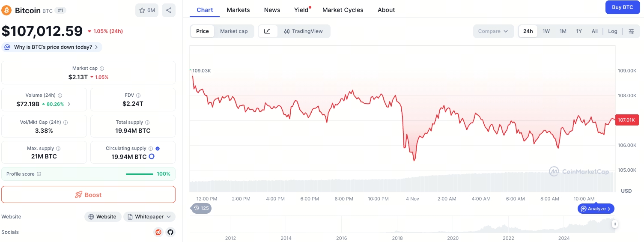644x242 pixels.
Task: Open the GitHub social icon
Action: pyautogui.click(x=170, y=232)
